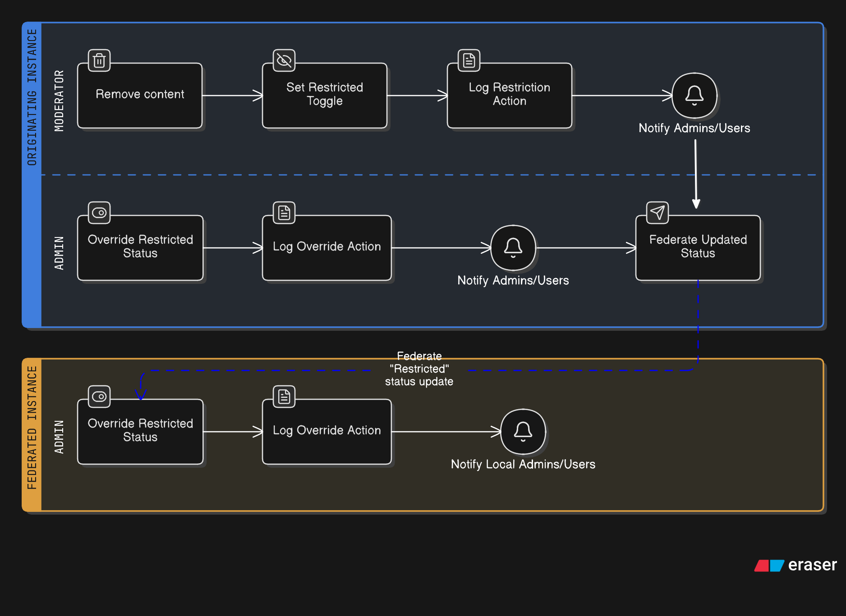Click the Notify Local Admins/Users bell icon
This screenshot has width=846, height=616.
523,432
